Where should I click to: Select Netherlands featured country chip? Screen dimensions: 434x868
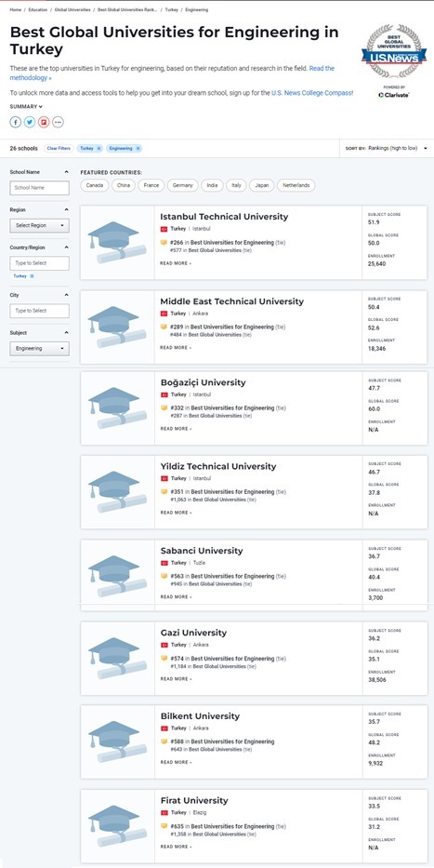pos(296,185)
